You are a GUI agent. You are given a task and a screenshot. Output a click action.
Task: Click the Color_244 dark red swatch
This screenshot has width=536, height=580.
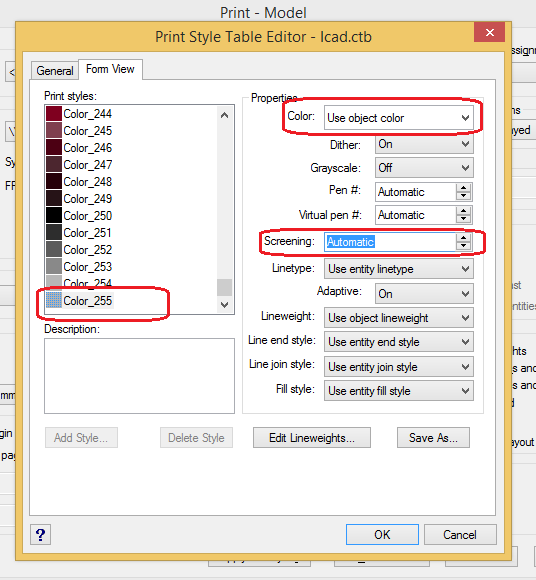tap(54, 114)
